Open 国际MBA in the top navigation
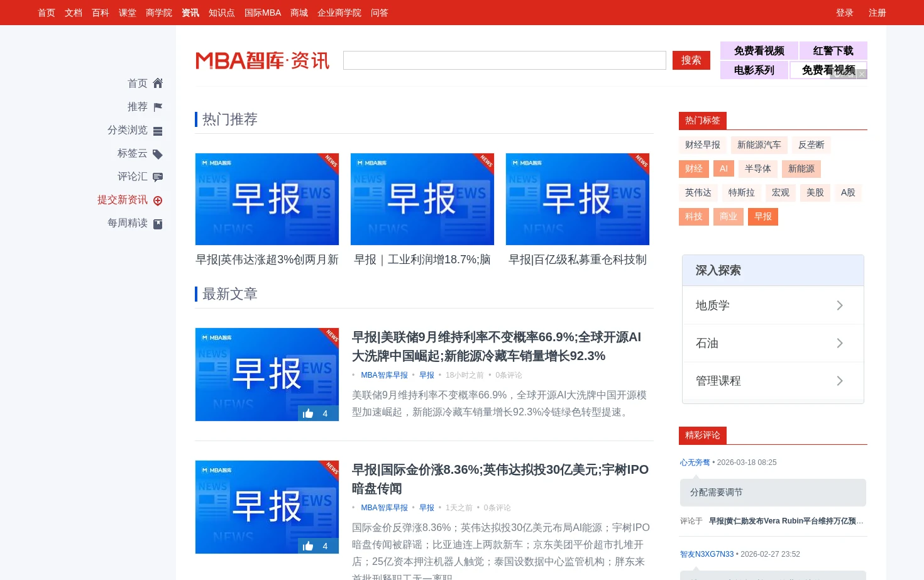 263,13
